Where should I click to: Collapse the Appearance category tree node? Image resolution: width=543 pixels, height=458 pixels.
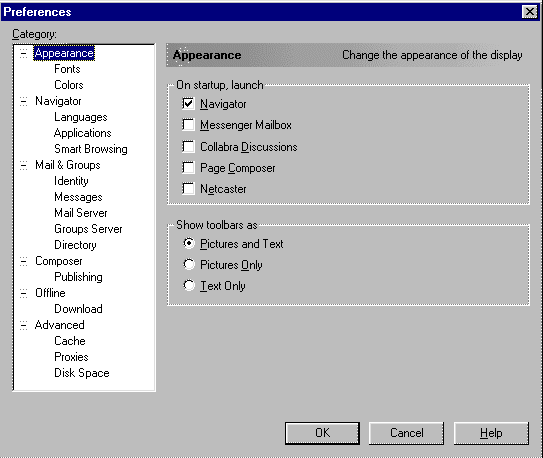click(24, 53)
